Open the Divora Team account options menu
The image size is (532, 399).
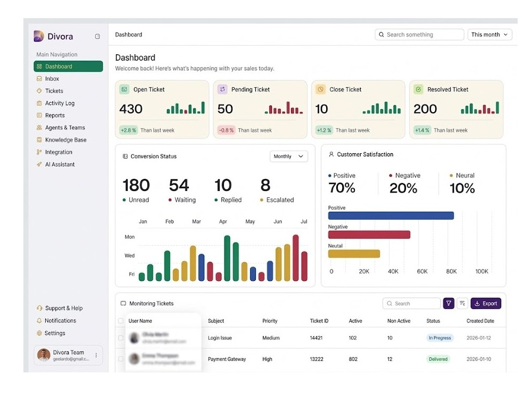tap(96, 355)
